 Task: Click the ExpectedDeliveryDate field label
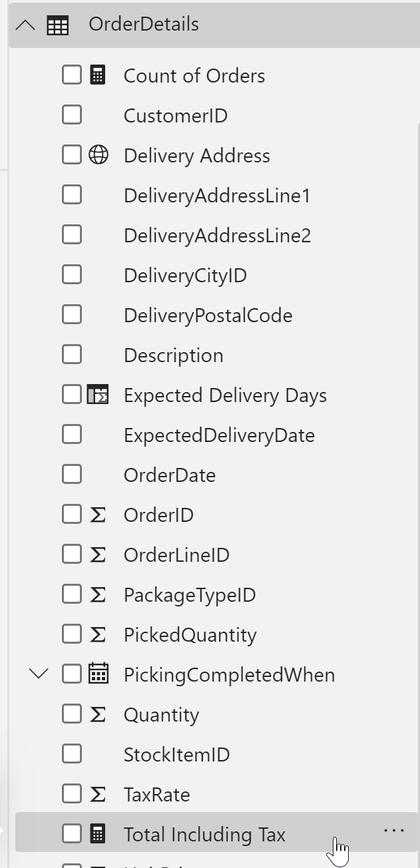click(x=219, y=435)
